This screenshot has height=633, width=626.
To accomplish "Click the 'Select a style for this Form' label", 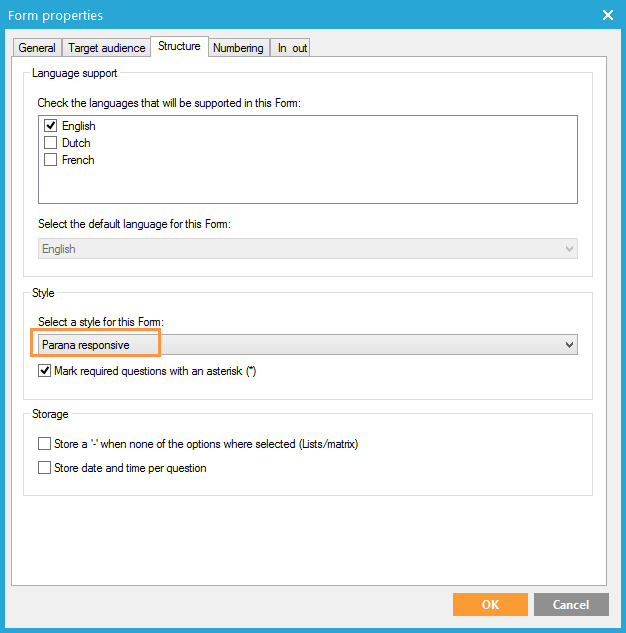I will [100, 321].
